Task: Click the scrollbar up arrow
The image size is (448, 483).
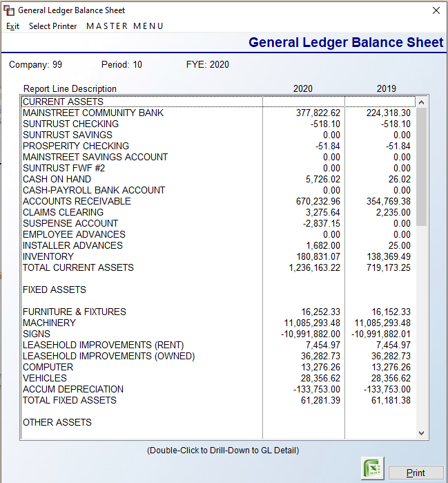Action: [x=422, y=102]
